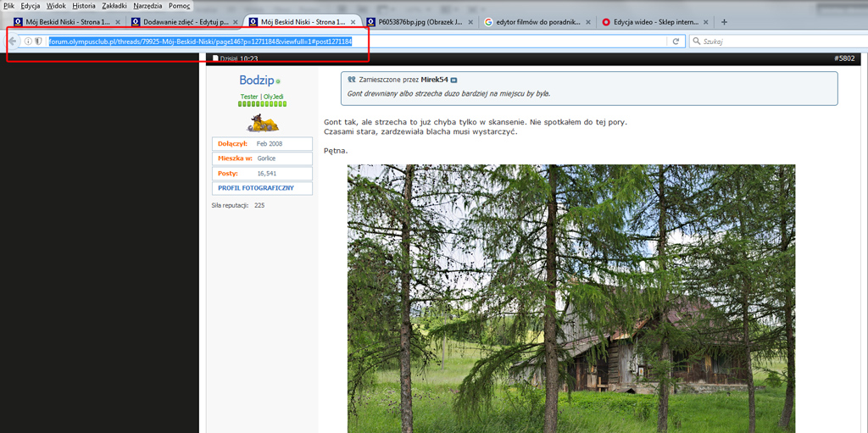Open the Narzędzia menu
Screen dimensions: 868x433
coord(148,6)
